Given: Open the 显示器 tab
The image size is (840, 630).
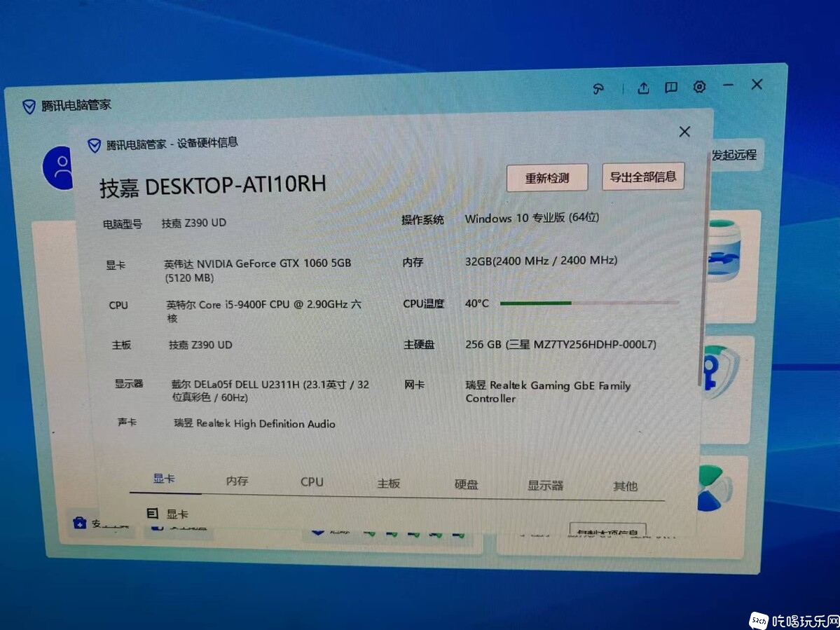Looking at the screenshot, I should point(545,486).
